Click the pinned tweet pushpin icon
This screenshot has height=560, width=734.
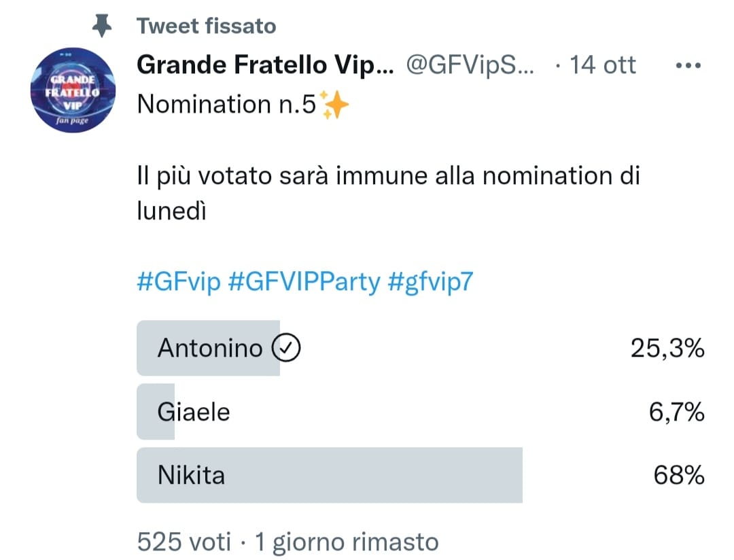(101, 25)
